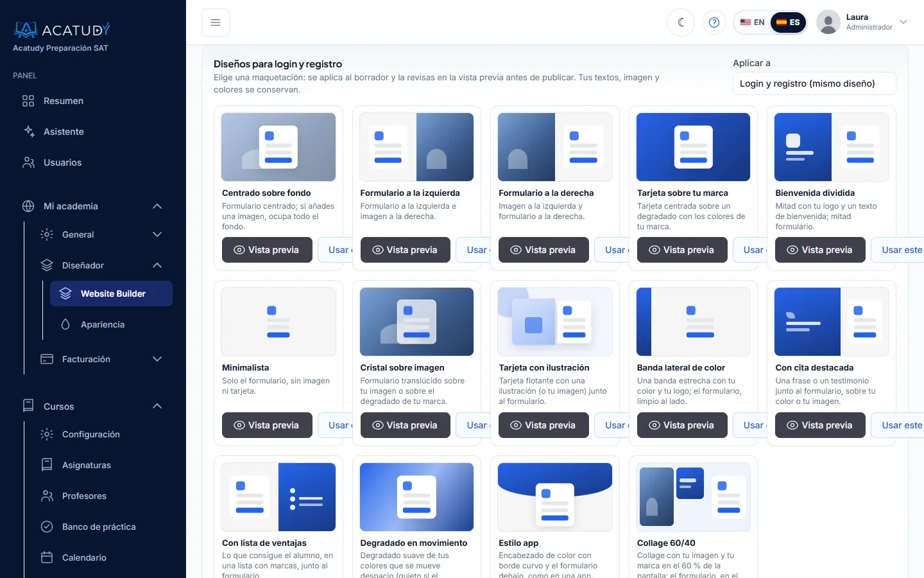The width and height of the screenshot is (924, 578).
Task: Select the Degradado en movimiento thumbnail
Action: (416, 497)
